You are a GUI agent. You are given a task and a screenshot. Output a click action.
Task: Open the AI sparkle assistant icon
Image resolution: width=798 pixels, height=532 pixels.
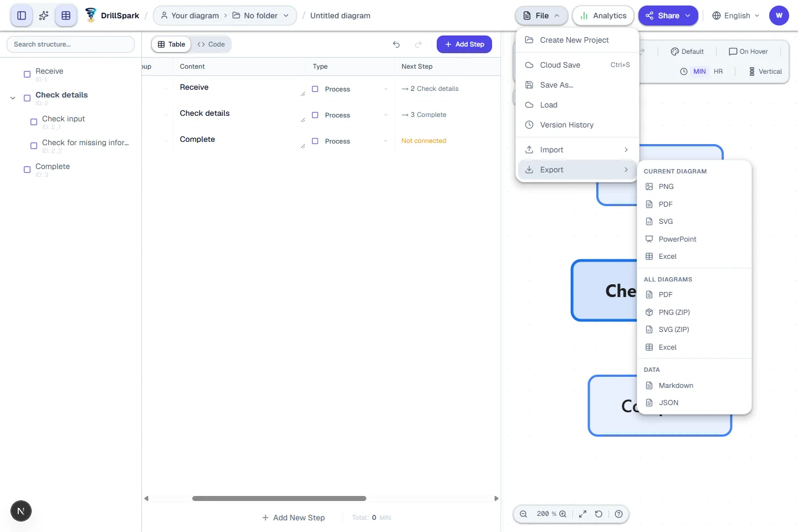[x=44, y=16]
